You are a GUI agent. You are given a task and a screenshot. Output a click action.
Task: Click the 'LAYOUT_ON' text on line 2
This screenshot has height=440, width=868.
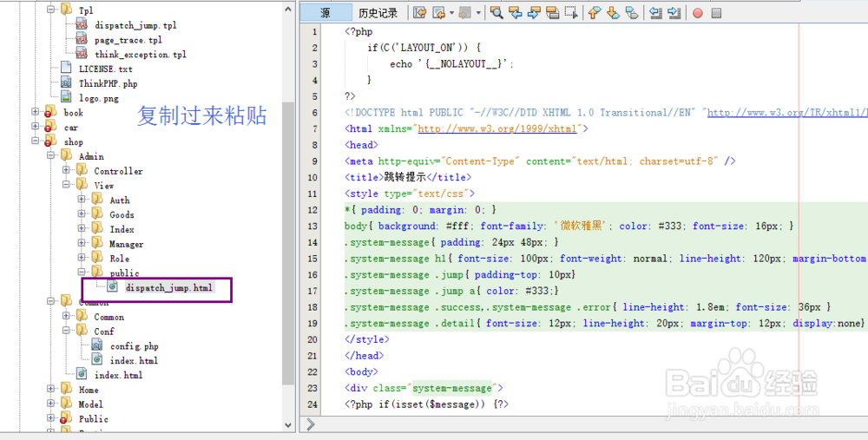tap(424, 48)
